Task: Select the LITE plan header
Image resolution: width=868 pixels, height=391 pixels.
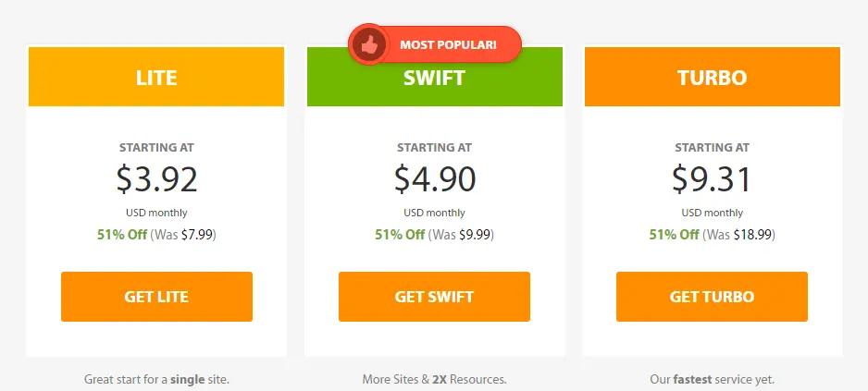Action: [x=156, y=77]
